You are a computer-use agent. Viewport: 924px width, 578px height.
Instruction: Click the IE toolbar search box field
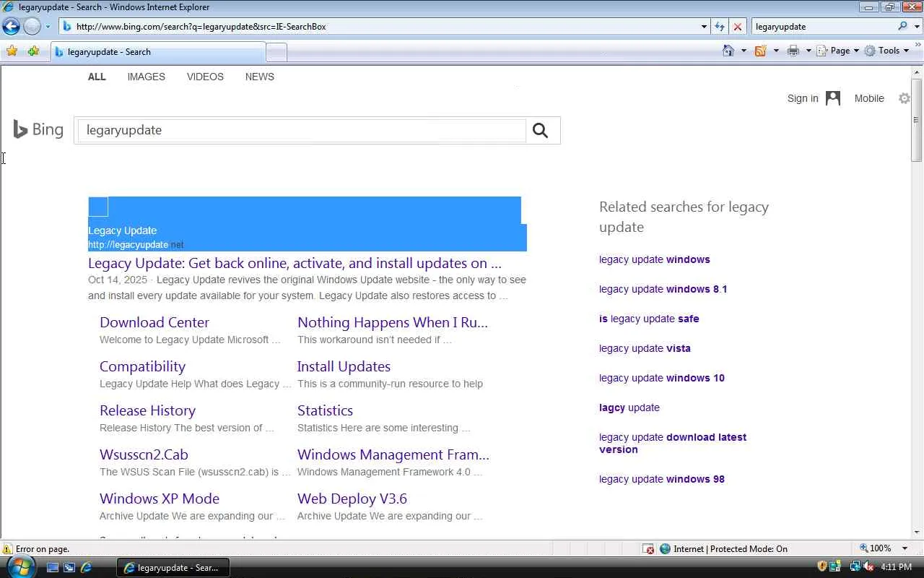pyautogui.click(x=824, y=27)
